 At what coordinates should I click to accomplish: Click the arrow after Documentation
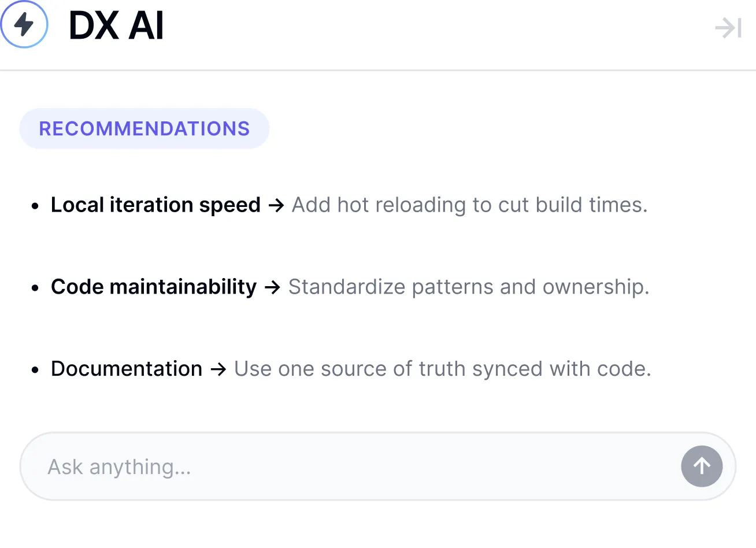[x=218, y=369]
